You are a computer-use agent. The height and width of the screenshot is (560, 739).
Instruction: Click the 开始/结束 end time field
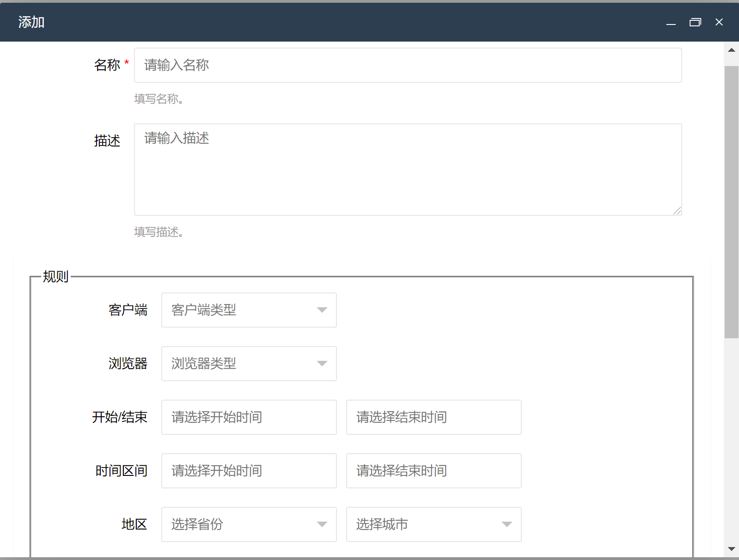point(434,417)
